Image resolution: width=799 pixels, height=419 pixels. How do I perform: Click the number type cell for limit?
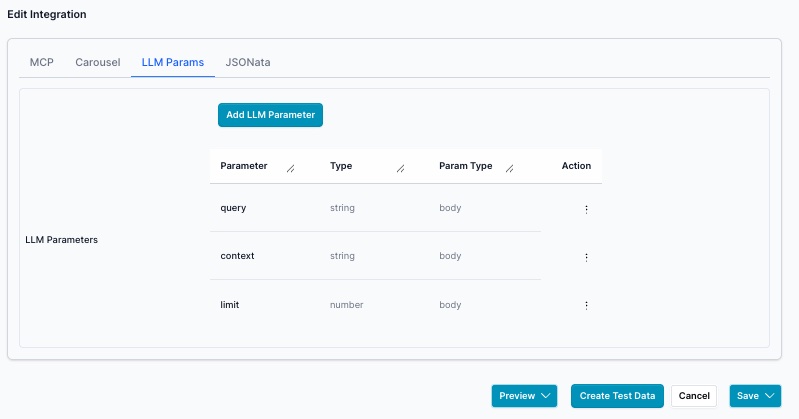pyautogui.click(x=346, y=304)
